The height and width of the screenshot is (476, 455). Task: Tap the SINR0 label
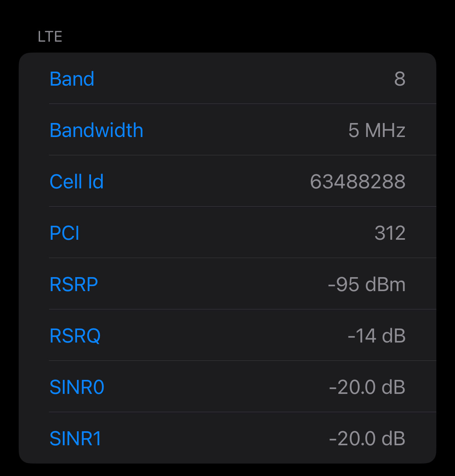click(77, 387)
